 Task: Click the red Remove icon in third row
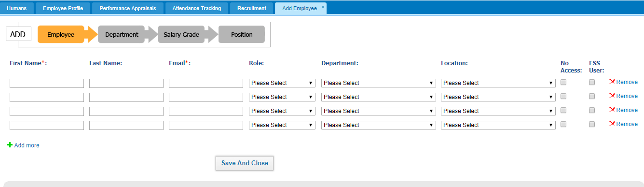(612, 110)
